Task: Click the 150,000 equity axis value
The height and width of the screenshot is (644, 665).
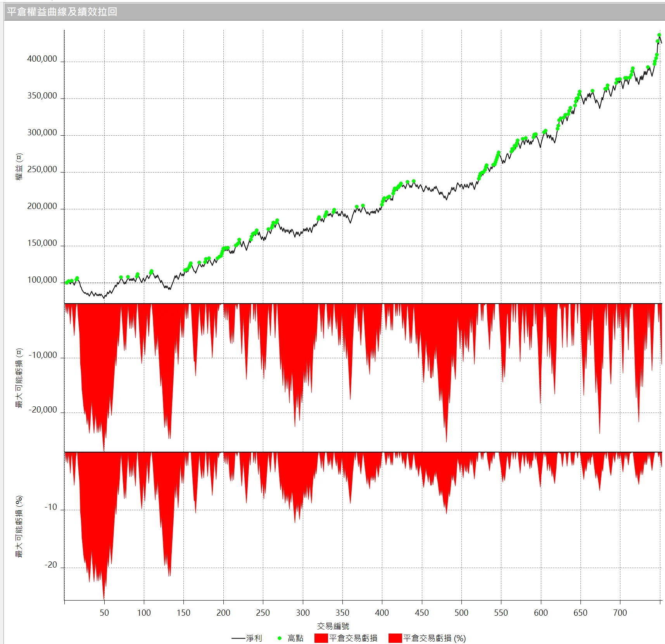Action: [42, 243]
